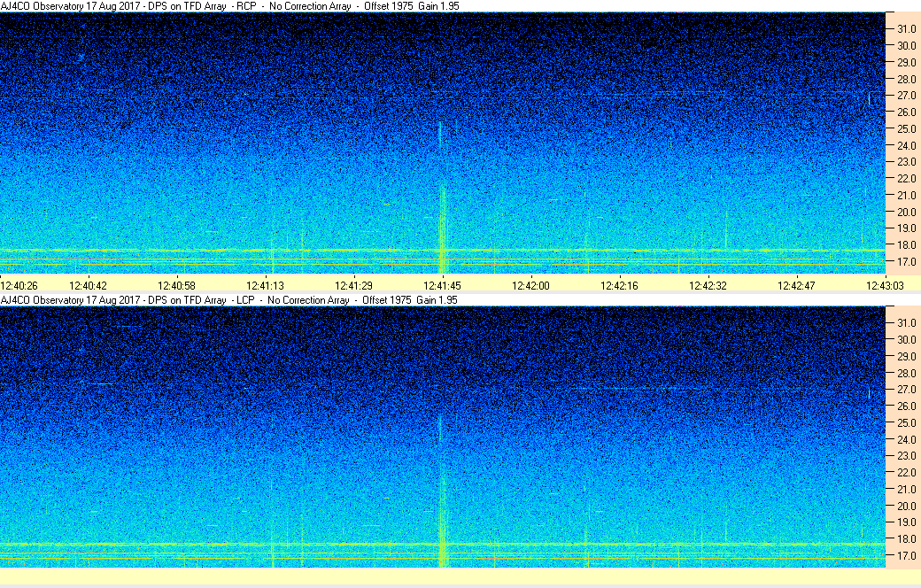This screenshot has width=921, height=588.
Task: Click the 21.0 frequency label in RCP panel
Action: point(907,196)
